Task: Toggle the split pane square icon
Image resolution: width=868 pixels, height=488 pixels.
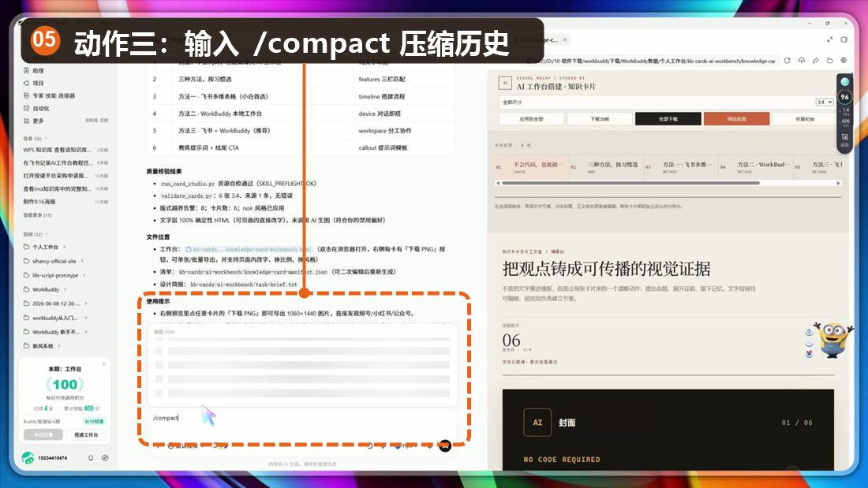Action: tap(844, 40)
